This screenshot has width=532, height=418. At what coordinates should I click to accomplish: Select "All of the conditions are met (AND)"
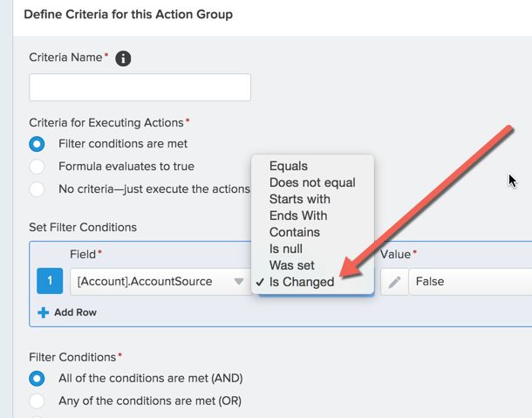pos(37,379)
